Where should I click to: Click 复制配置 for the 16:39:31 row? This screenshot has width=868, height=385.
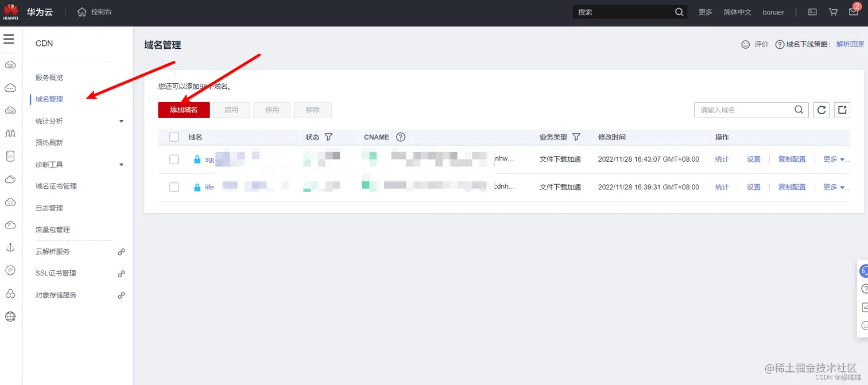(792, 187)
